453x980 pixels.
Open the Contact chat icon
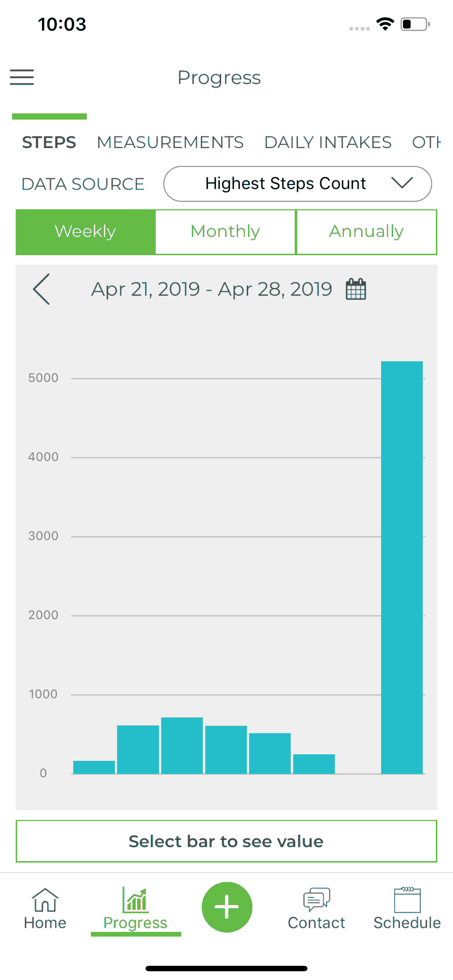[316, 900]
